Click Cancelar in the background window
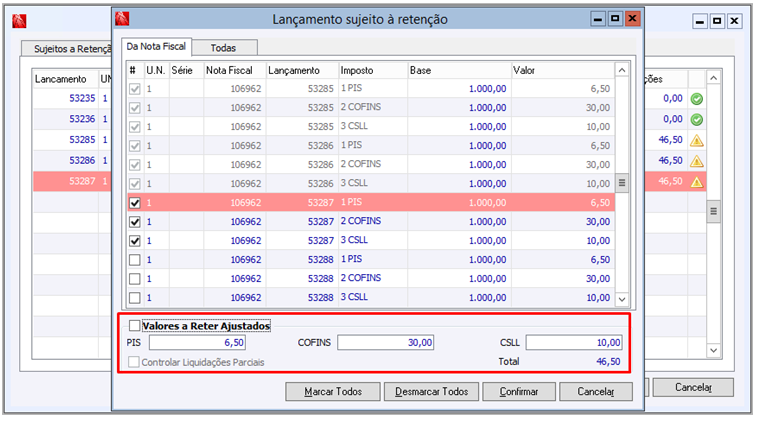The image size is (768, 424). point(693,387)
